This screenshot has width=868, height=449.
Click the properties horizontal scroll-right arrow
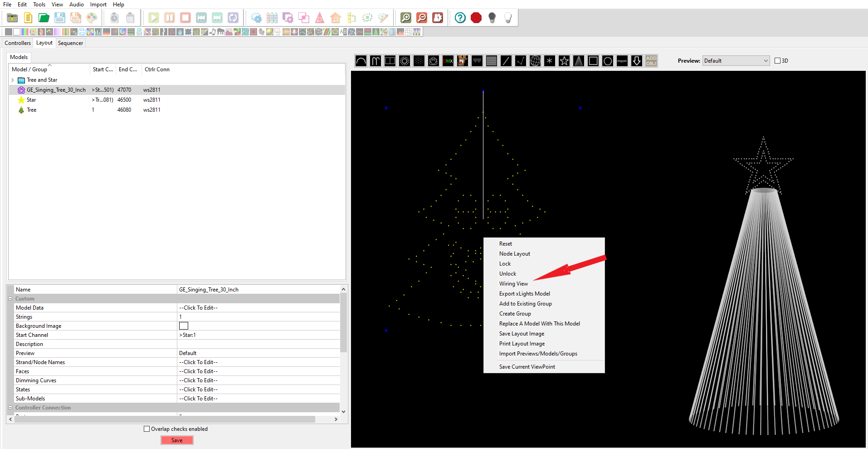[x=336, y=419]
